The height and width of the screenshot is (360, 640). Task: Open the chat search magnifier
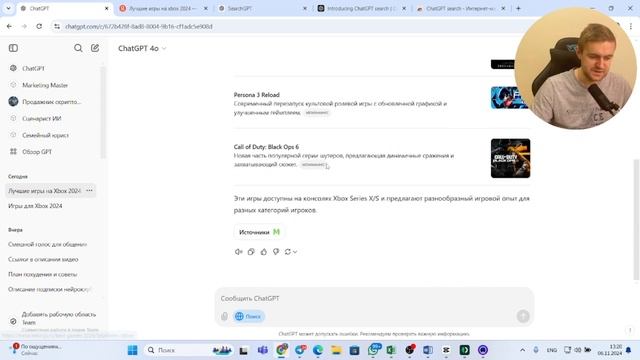coord(78,48)
